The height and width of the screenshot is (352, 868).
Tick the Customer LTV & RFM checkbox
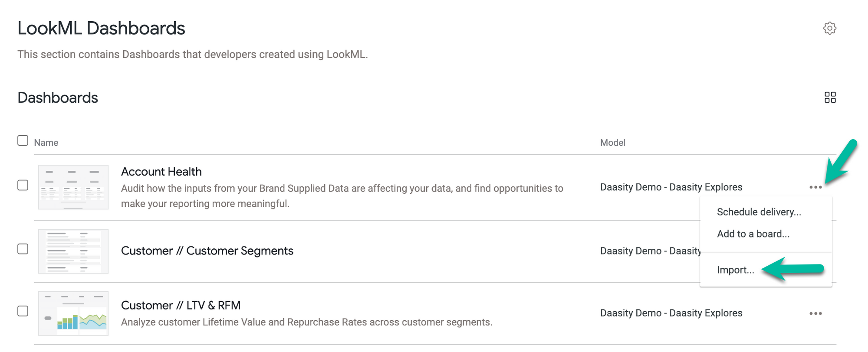click(x=23, y=311)
